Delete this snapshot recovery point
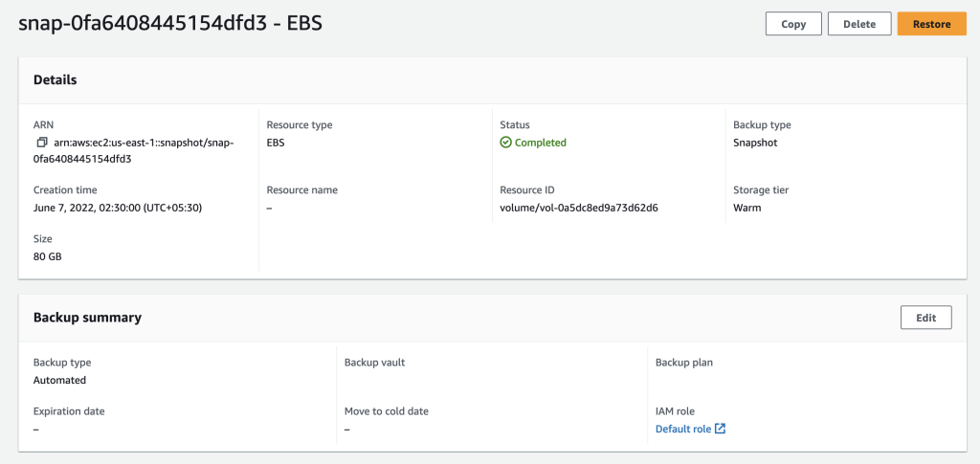Image resolution: width=980 pixels, height=464 pixels. tap(859, 24)
